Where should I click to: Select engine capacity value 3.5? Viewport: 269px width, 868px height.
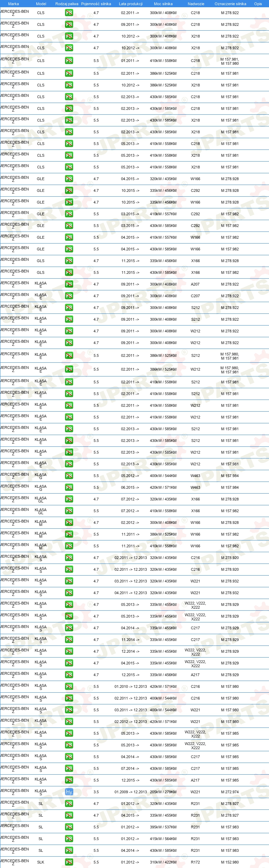(96, 792)
